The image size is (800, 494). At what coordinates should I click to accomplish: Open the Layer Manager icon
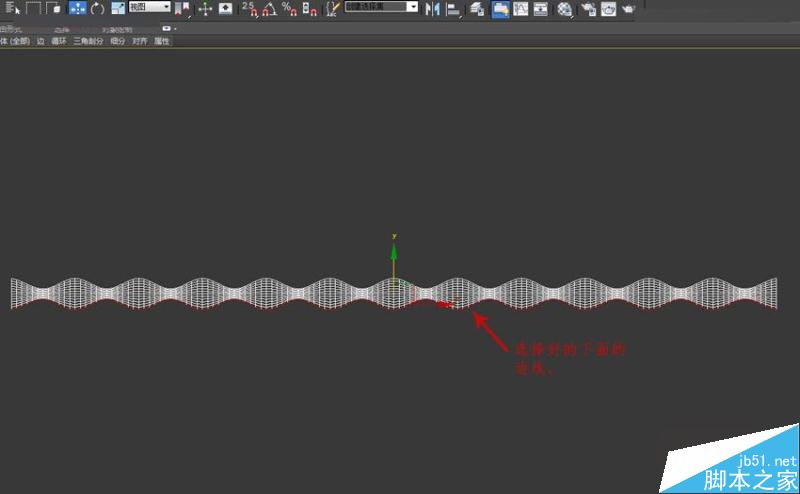(477, 9)
